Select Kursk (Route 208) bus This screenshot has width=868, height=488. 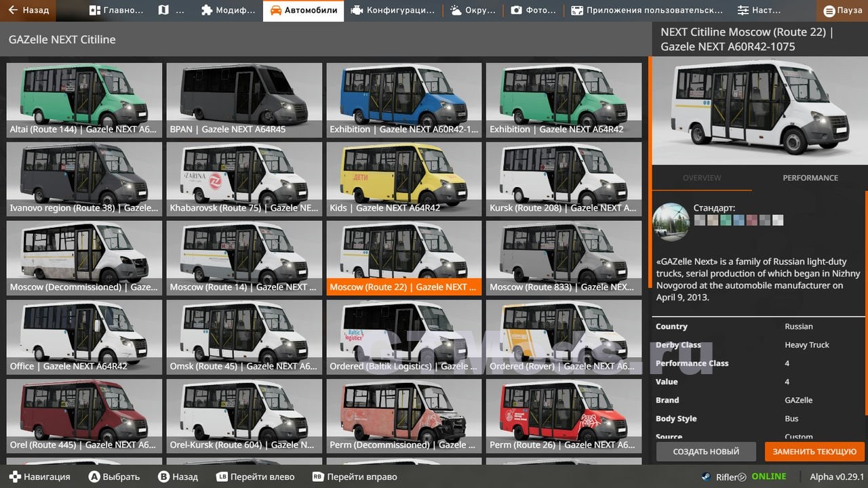pos(564,180)
